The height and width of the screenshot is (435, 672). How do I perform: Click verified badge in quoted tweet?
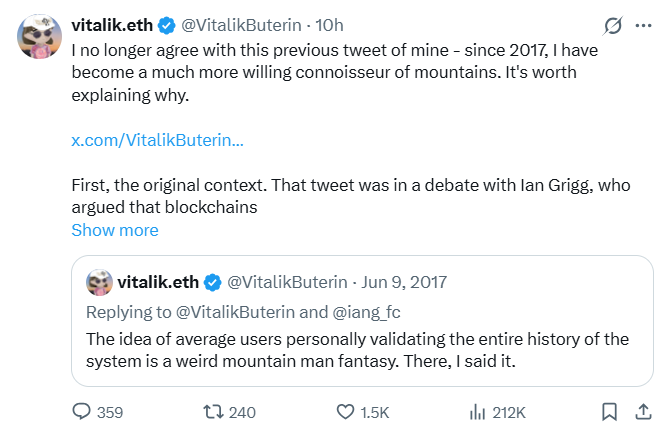(213, 282)
